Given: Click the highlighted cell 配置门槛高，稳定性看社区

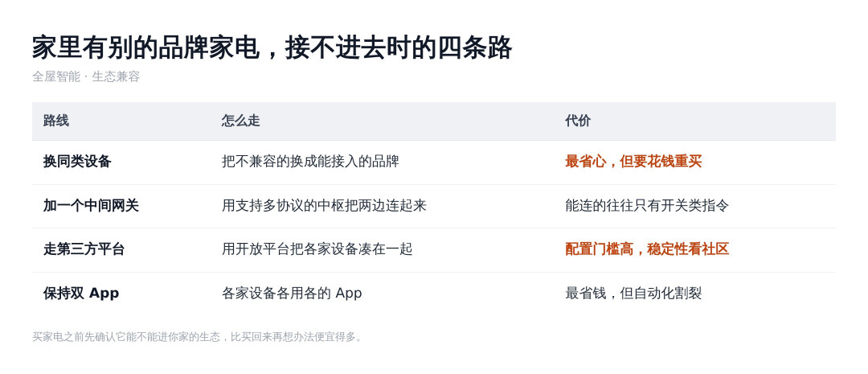Looking at the screenshot, I should 647,249.
